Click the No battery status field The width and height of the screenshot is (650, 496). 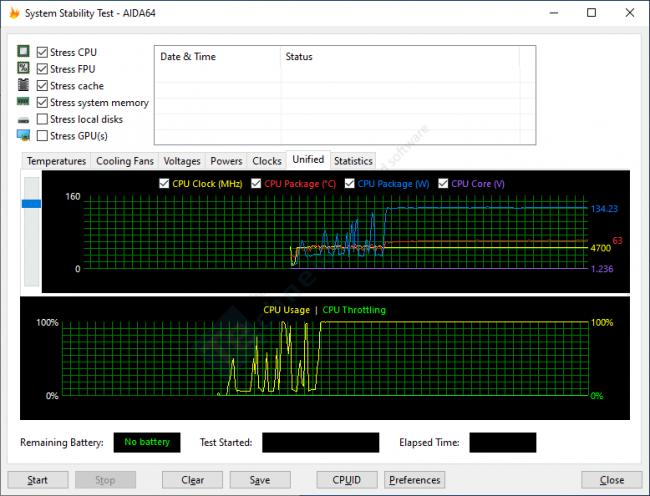tap(147, 442)
